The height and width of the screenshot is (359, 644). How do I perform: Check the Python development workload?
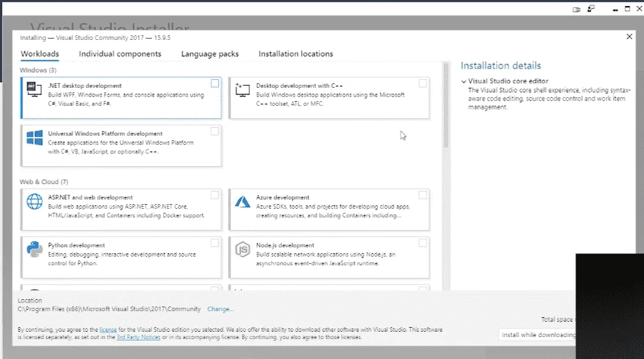(x=215, y=243)
